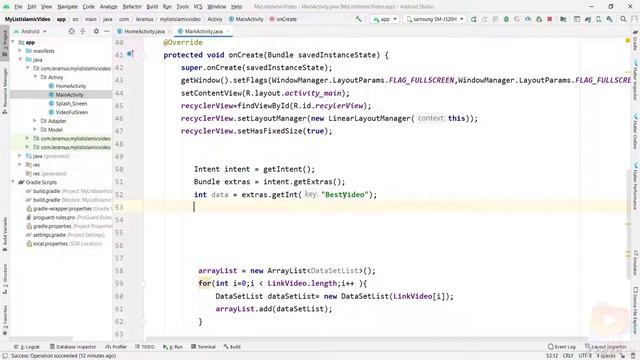Open Logcat tool window
Screen dimensions: 640x360
click(27, 347)
